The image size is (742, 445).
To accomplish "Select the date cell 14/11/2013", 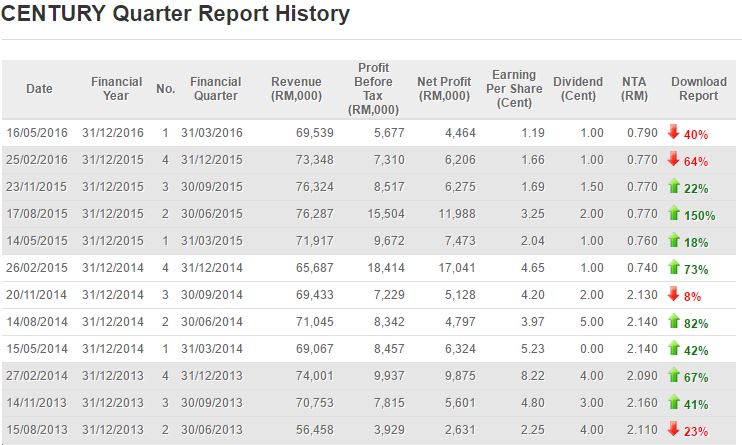I will point(36,402).
